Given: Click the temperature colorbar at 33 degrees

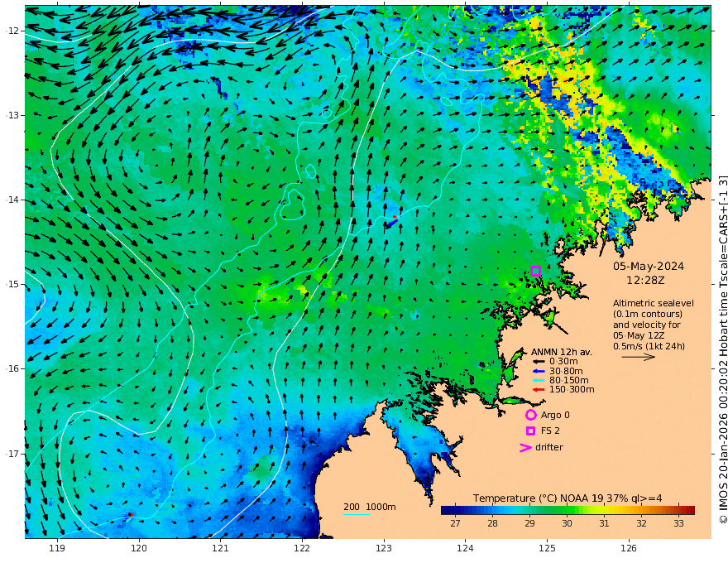Looking at the screenshot, I should point(679,510).
